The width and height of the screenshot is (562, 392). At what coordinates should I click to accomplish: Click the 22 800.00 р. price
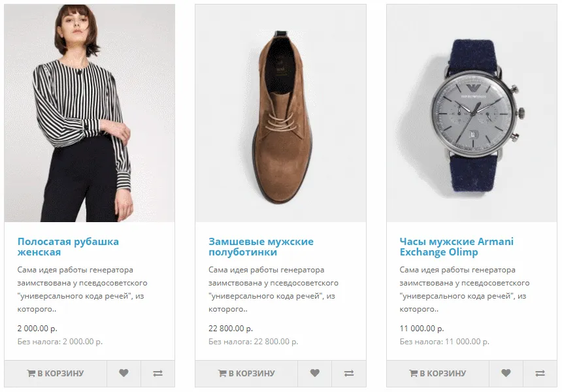pyautogui.click(x=231, y=329)
